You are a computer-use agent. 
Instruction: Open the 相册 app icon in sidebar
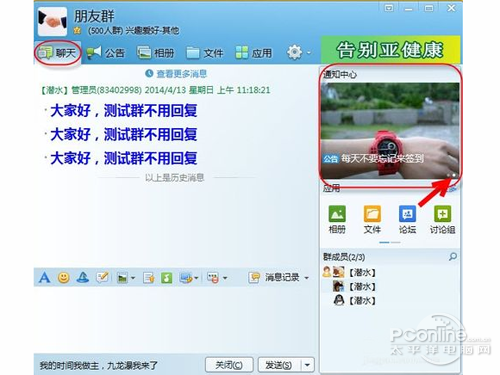(337, 219)
